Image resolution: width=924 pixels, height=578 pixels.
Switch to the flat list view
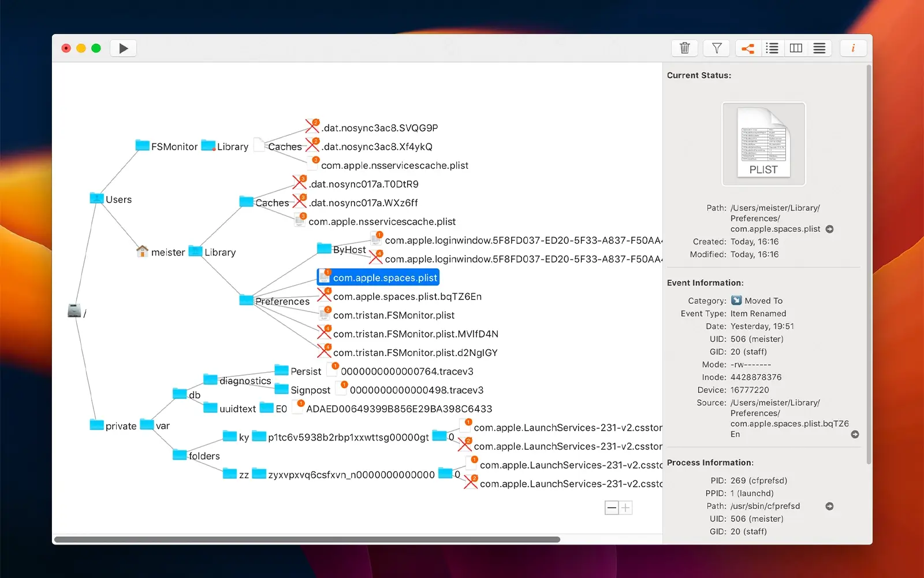(819, 49)
